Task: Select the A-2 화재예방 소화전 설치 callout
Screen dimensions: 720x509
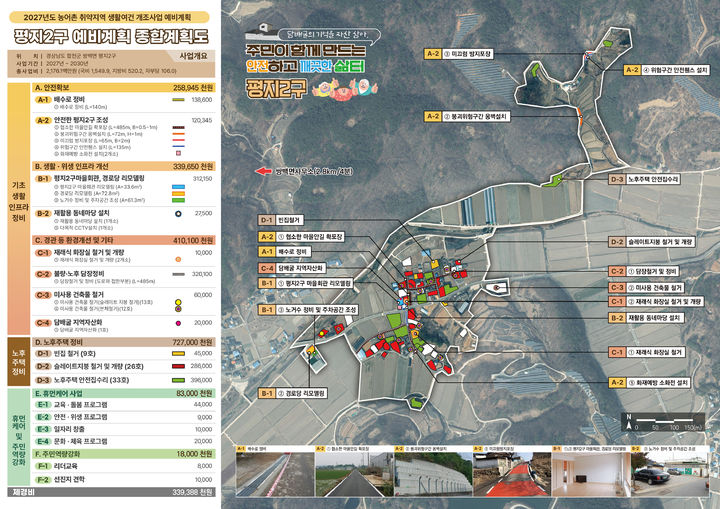Action: (650, 382)
